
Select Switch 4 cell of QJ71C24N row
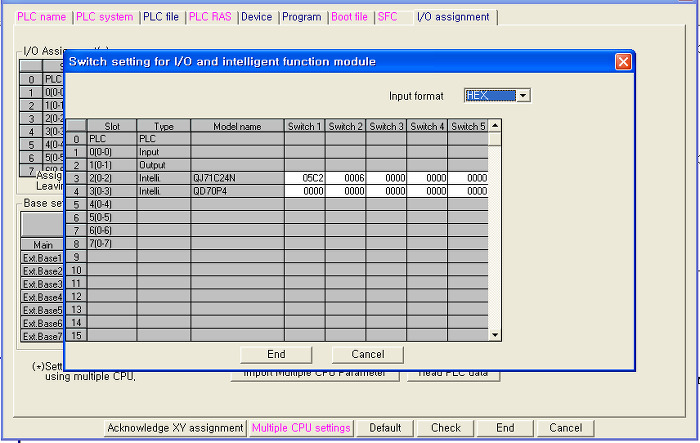[427, 178]
